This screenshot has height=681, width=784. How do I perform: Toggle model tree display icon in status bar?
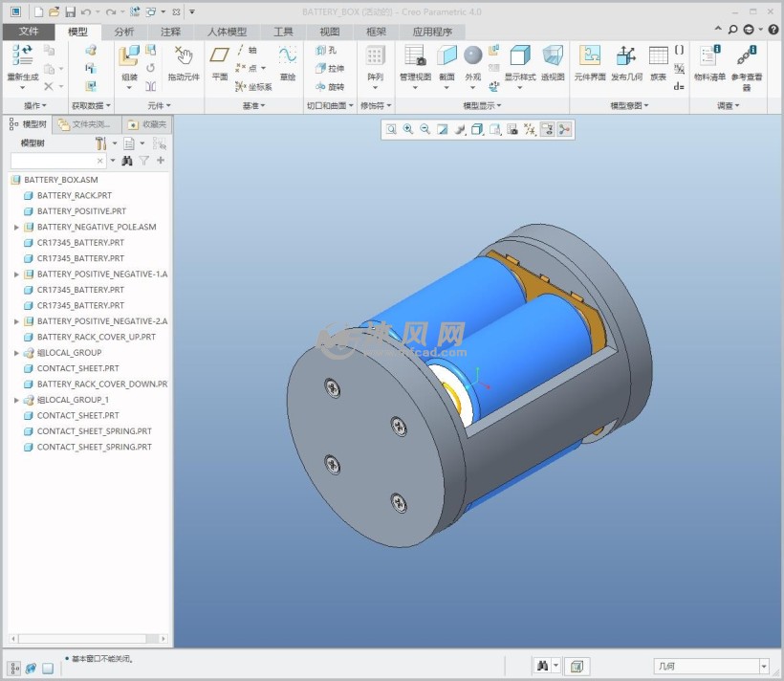pos(14,669)
